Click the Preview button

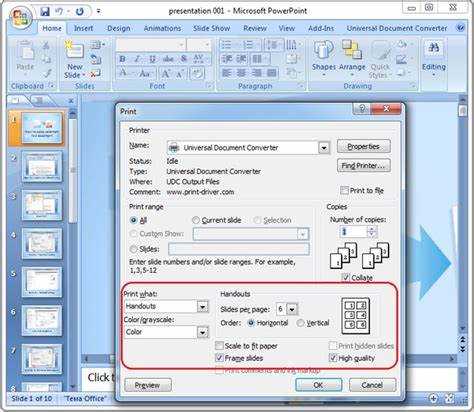tap(148, 385)
